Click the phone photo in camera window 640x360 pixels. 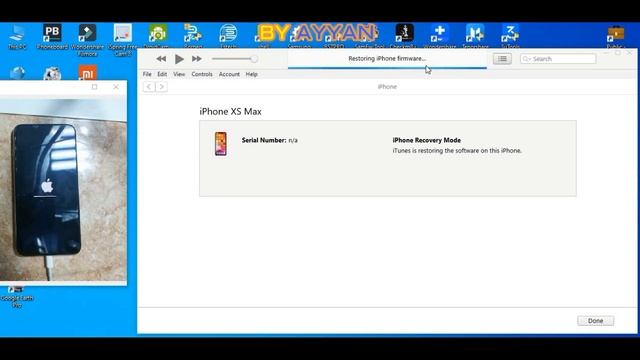(63, 189)
